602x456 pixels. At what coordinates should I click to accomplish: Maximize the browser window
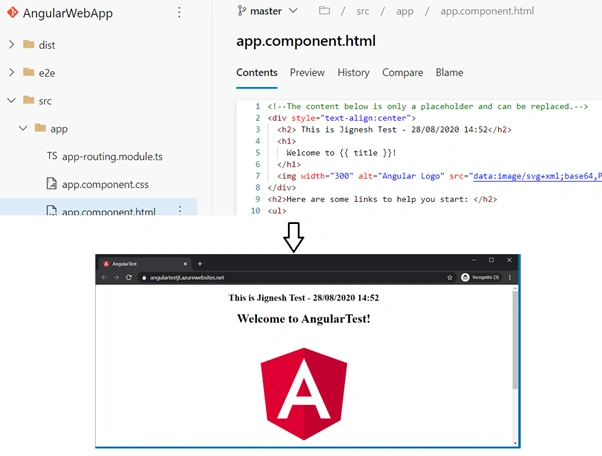pos(491,260)
